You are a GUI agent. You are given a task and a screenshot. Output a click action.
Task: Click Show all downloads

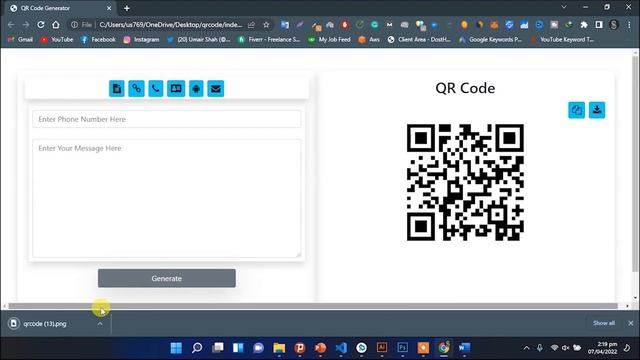click(x=604, y=323)
